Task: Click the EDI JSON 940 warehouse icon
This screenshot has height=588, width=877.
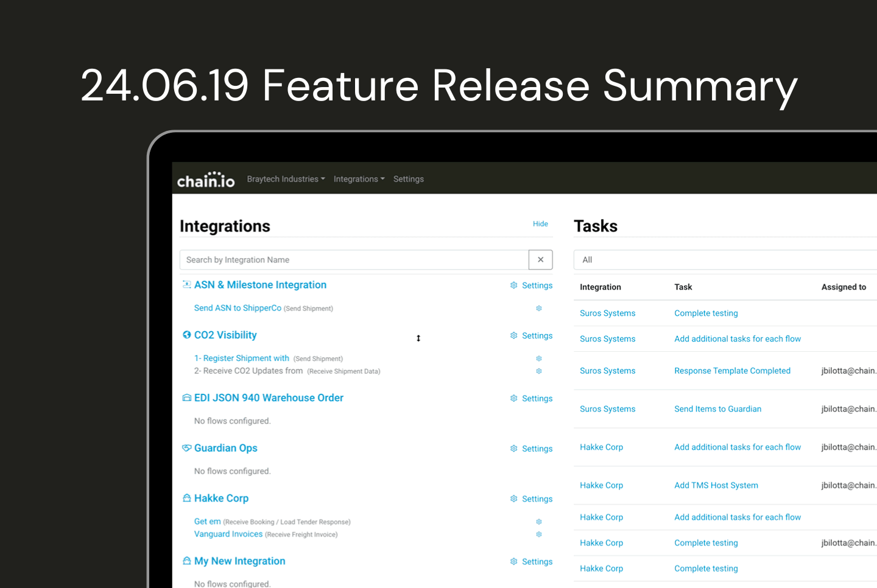Action: [187, 397]
